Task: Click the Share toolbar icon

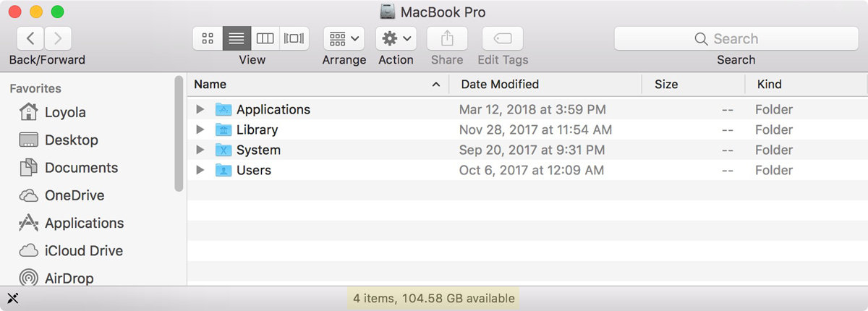Action: click(x=447, y=38)
